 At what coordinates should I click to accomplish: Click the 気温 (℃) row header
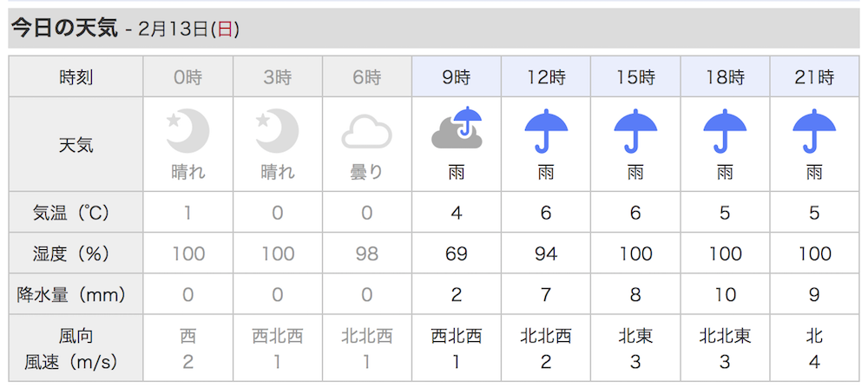click(76, 213)
